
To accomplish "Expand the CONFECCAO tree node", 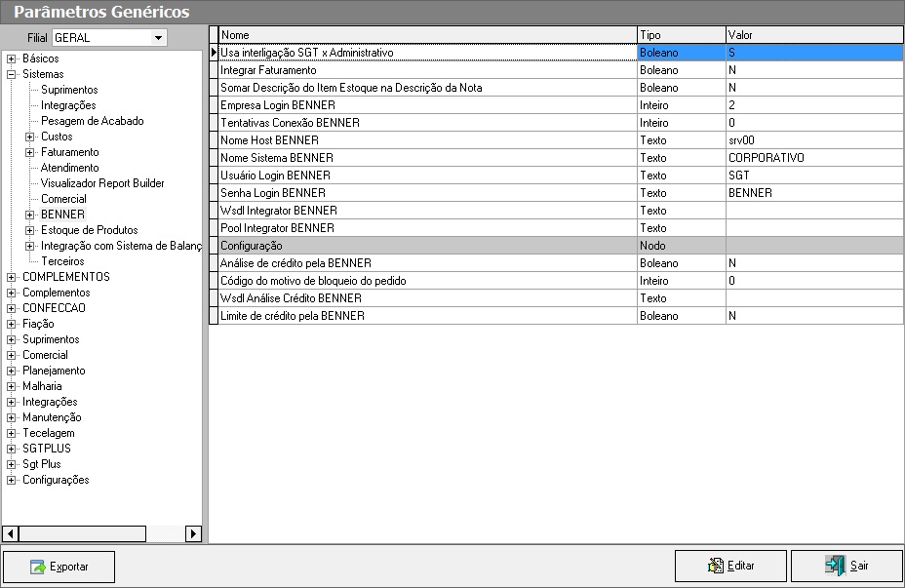I will pyautogui.click(x=12, y=308).
